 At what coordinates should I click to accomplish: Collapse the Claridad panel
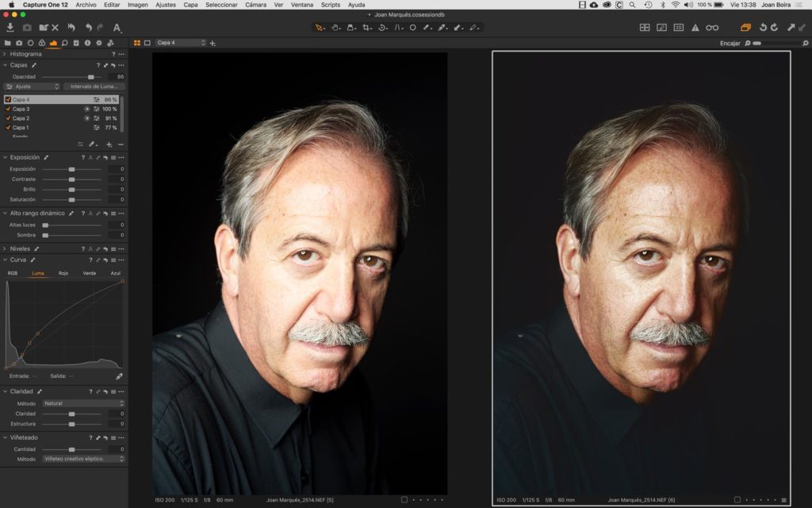click(5, 391)
